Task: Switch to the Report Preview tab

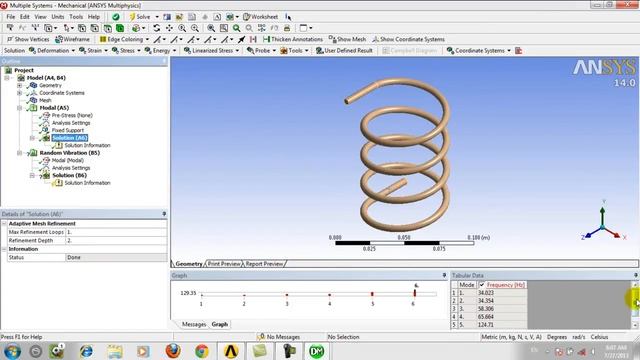Action: click(264, 264)
